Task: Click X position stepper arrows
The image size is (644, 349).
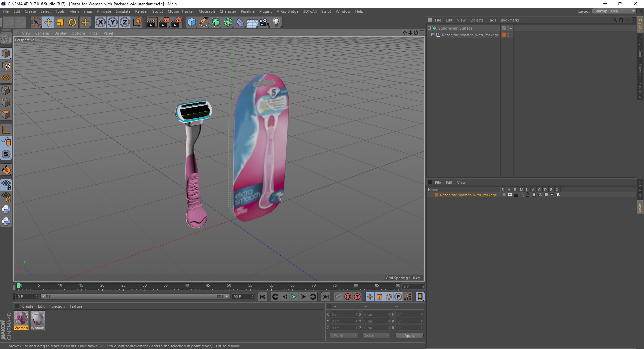Action: coord(357,314)
